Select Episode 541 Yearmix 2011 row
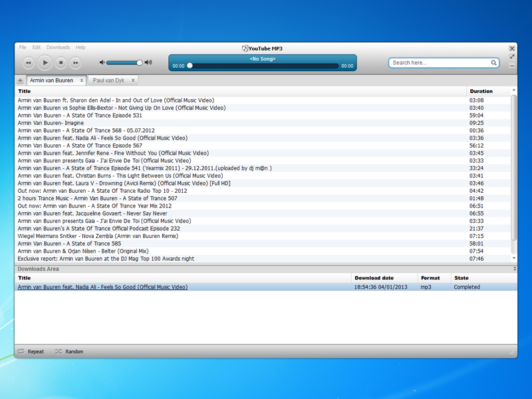532x399 pixels. click(x=263, y=168)
